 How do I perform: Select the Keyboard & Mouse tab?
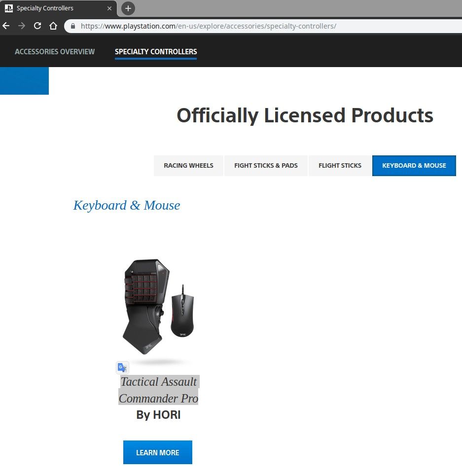click(414, 165)
